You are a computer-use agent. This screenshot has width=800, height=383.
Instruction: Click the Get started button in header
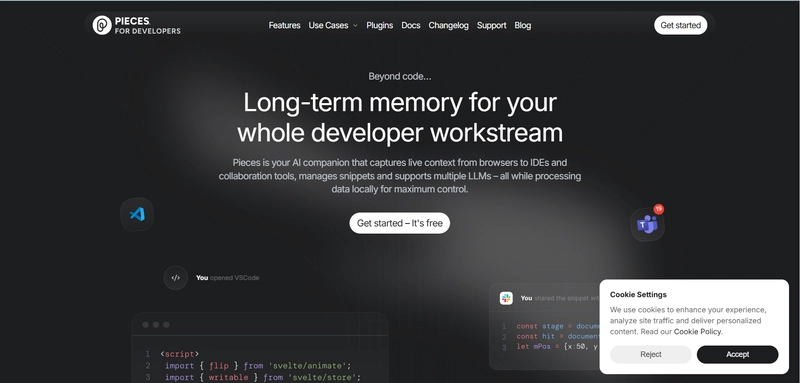[681, 25]
